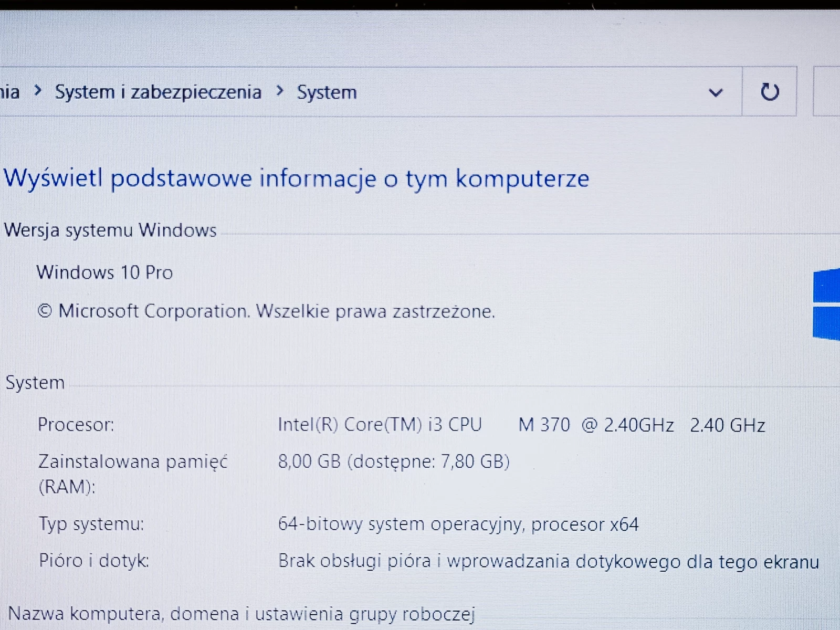Viewport: 840px width, 630px height.
Task: Open the address bar history dropdown arrow
Action: [x=716, y=93]
